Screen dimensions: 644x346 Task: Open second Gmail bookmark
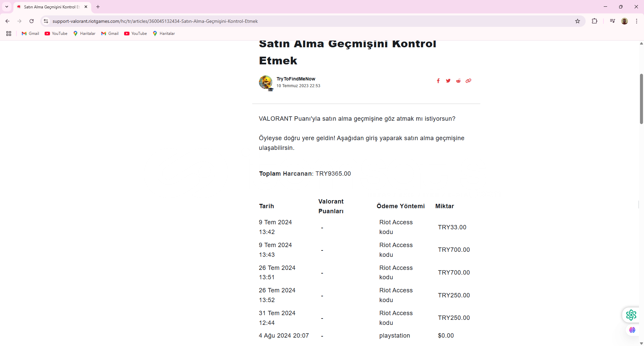click(x=110, y=34)
